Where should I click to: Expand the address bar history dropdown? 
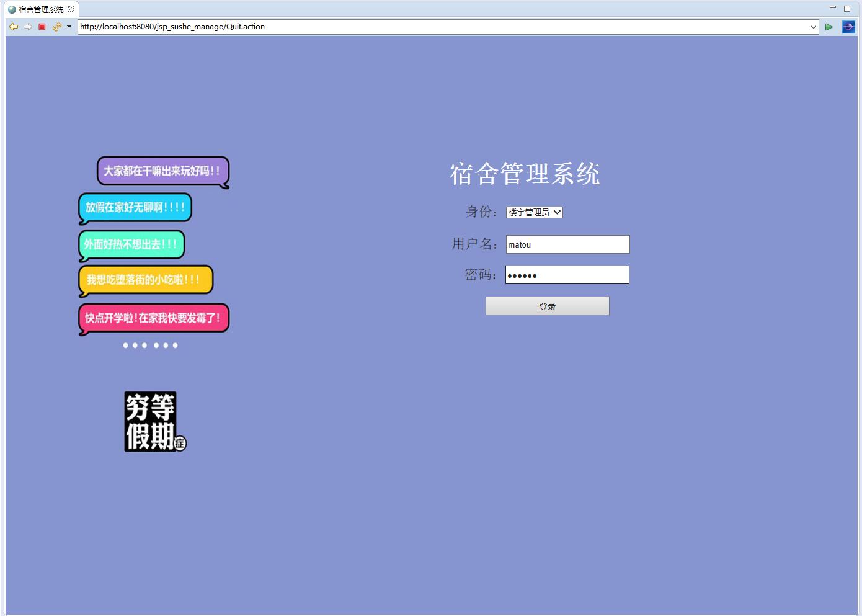pyautogui.click(x=814, y=27)
